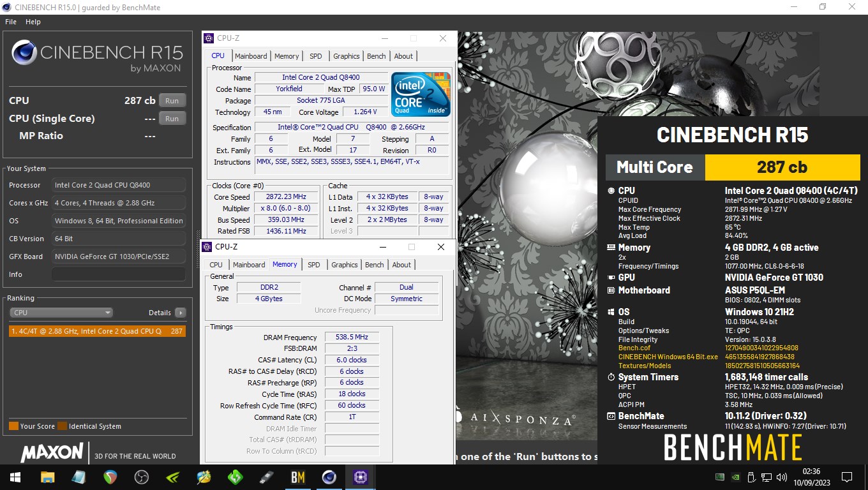The image size is (868, 490).
Task: Click the Rated FSB 1436.11 MHz value
Action: click(x=287, y=231)
